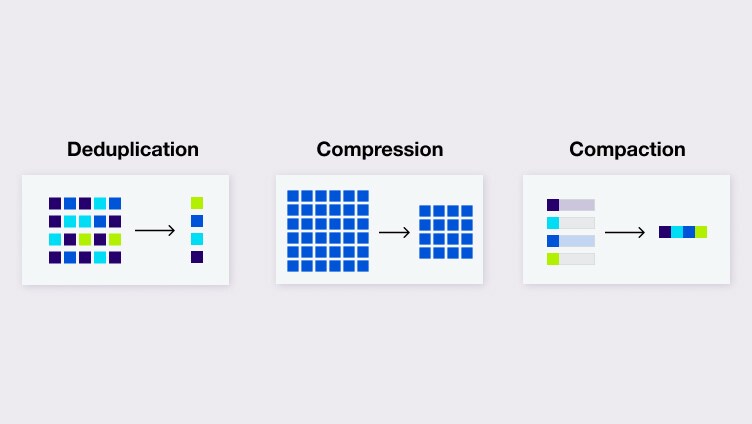
Task: Select the lime green square in Deduplication result column
Action: pos(197,203)
